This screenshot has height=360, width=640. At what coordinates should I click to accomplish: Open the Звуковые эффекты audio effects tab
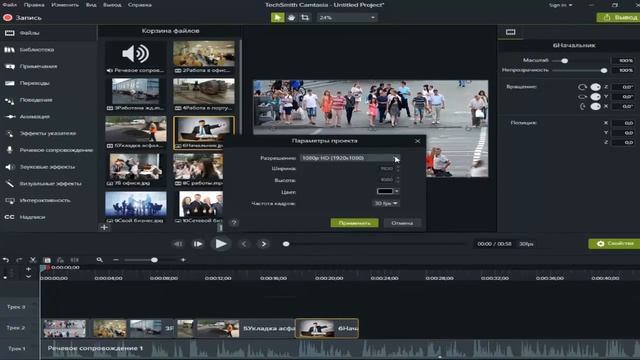pos(48,167)
